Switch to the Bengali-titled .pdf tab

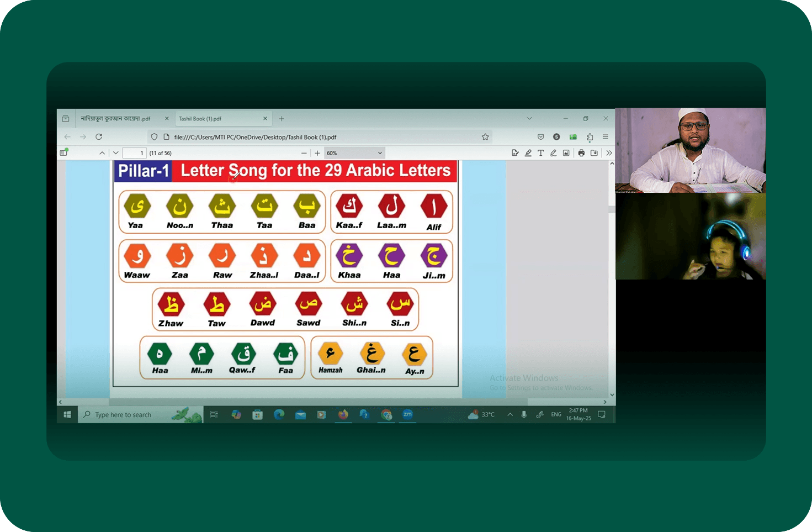(x=121, y=119)
